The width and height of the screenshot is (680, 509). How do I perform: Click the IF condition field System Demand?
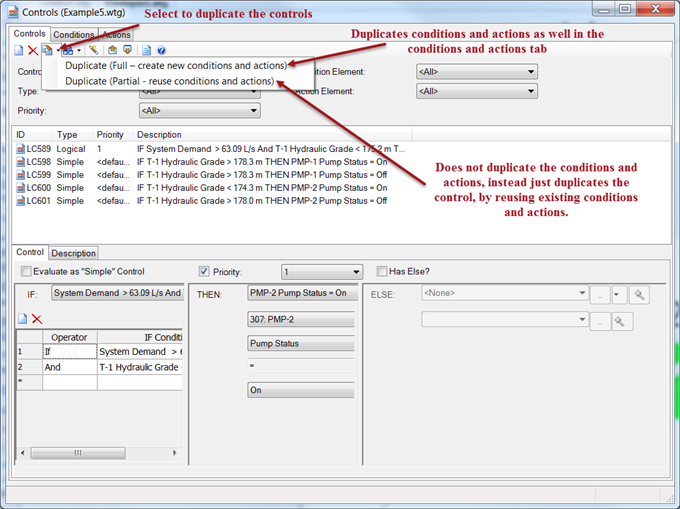118,293
